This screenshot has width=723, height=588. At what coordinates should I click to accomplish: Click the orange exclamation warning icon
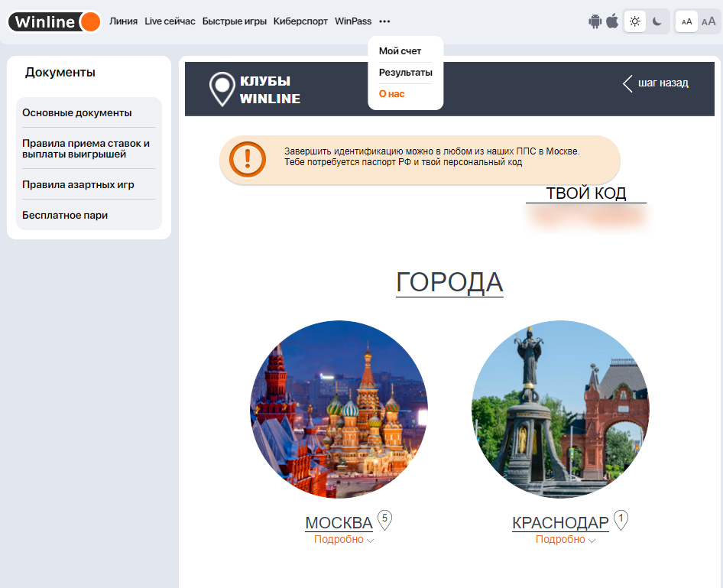point(248,160)
